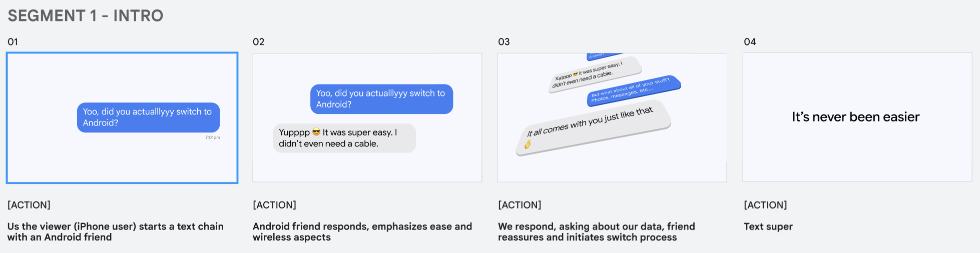Screen dimensions: 980x253
Task: Click the 'It's never been easier' text
Action: tap(855, 117)
